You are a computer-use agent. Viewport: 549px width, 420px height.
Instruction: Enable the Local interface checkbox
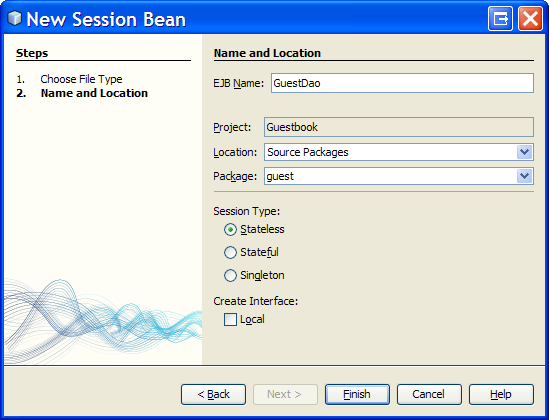[230, 320]
